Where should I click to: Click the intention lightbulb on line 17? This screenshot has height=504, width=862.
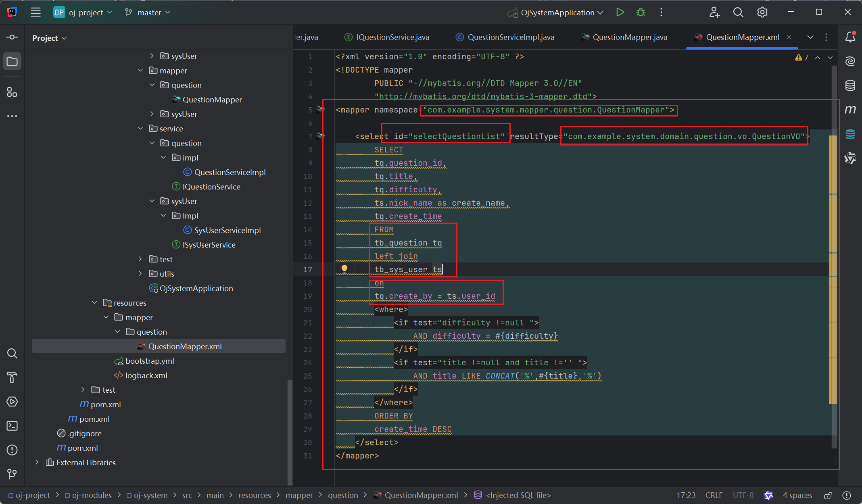coord(344,269)
